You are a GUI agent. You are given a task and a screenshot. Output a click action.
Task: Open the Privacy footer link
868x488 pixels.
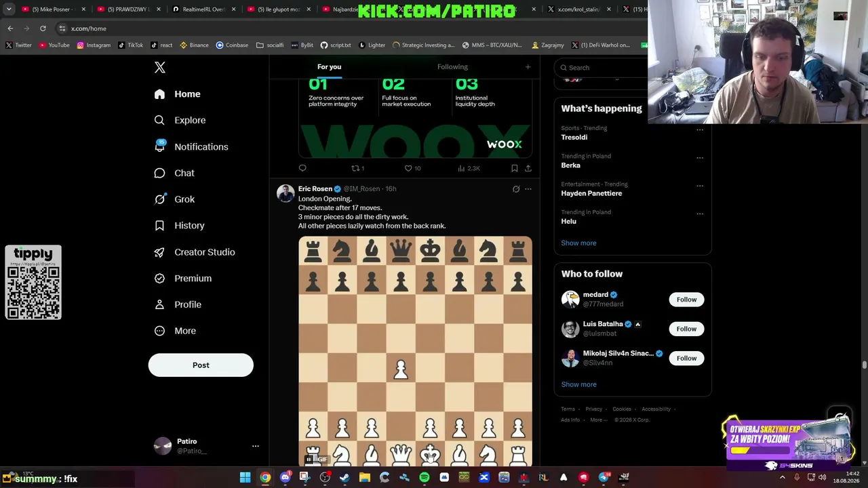593,409
